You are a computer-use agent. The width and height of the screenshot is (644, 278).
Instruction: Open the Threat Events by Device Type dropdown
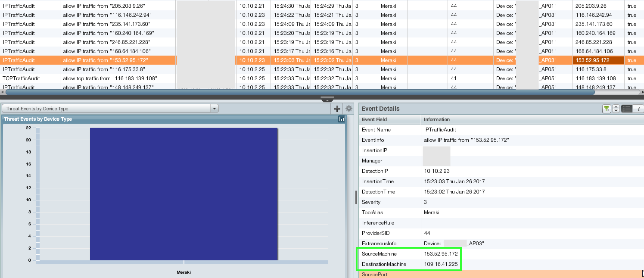click(214, 109)
